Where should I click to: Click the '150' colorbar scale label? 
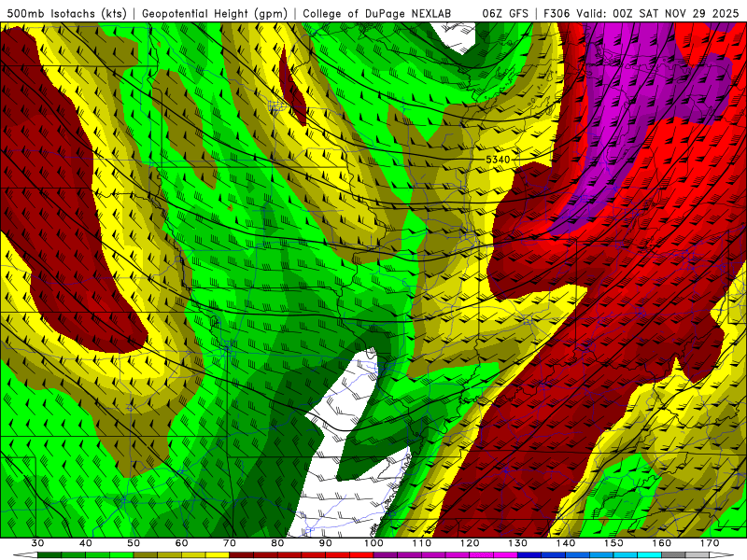(x=613, y=543)
